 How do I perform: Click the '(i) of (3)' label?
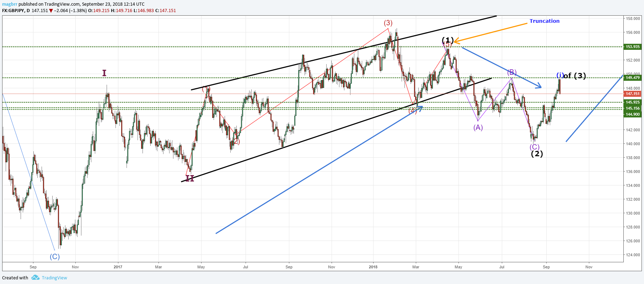click(x=571, y=75)
